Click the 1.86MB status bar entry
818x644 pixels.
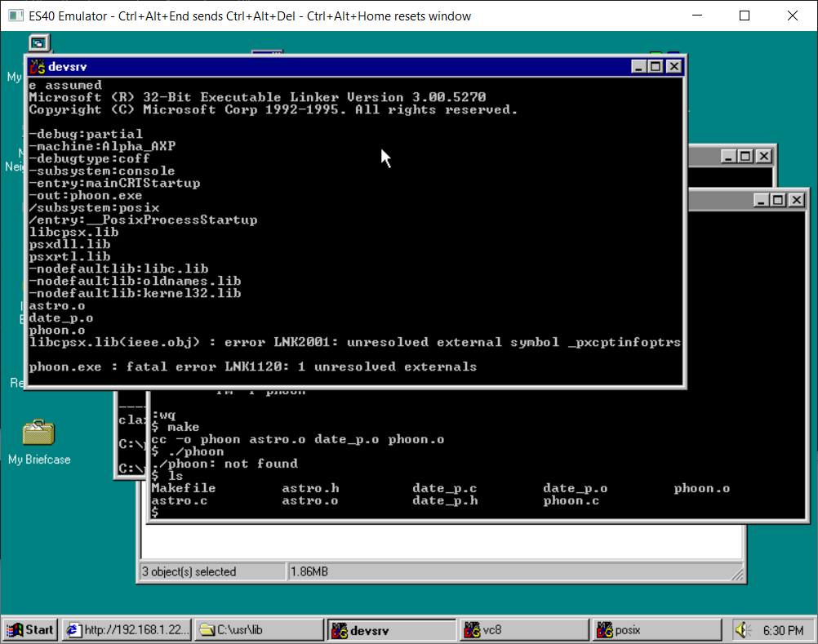tap(309, 571)
